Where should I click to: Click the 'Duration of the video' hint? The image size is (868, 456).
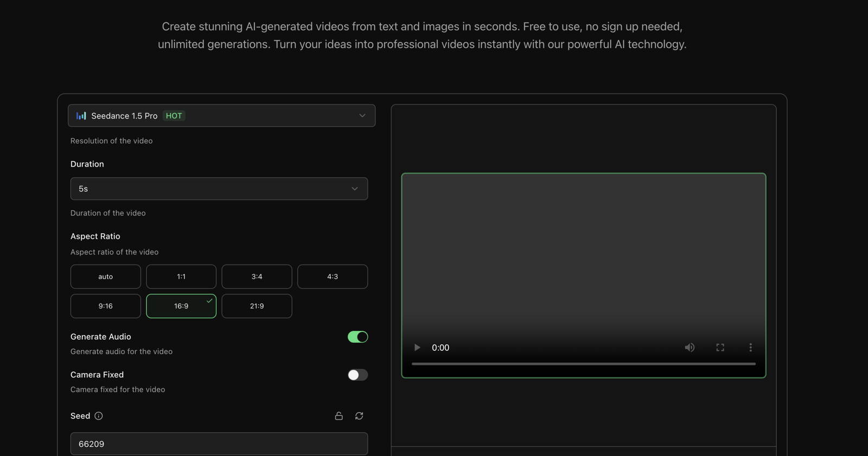click(108, 213)
